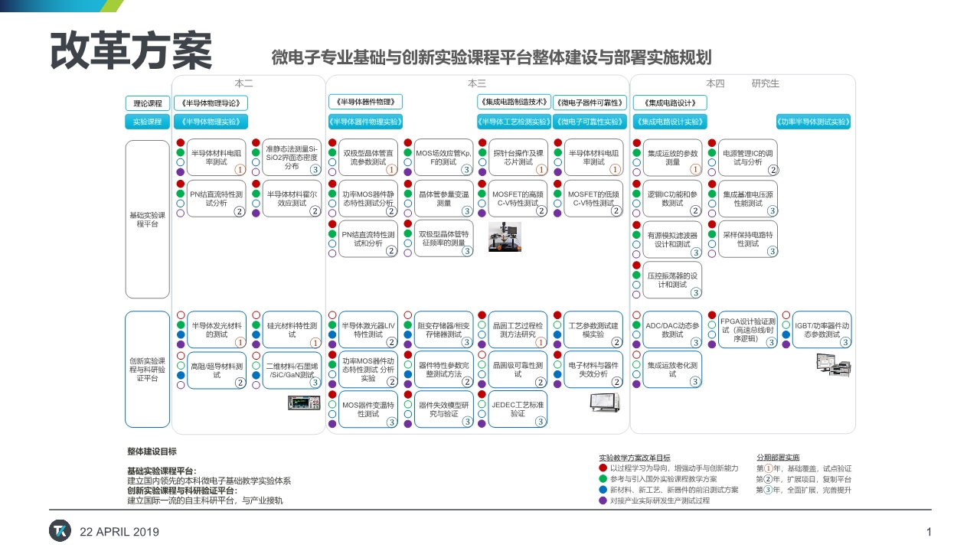Click circled number 1 in 探针台操作及裸芯片测试 box
The height and width of the screenshot is (551, 980).
tap(540, 169)
